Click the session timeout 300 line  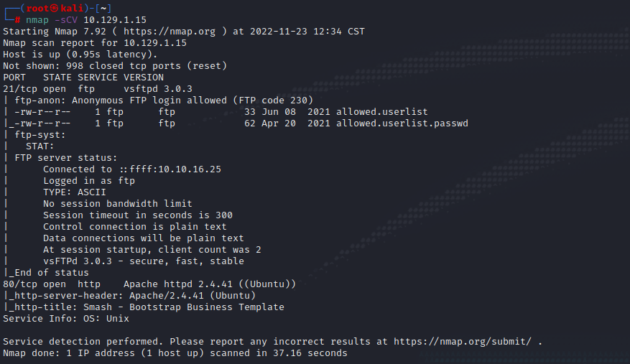[137, 215]
